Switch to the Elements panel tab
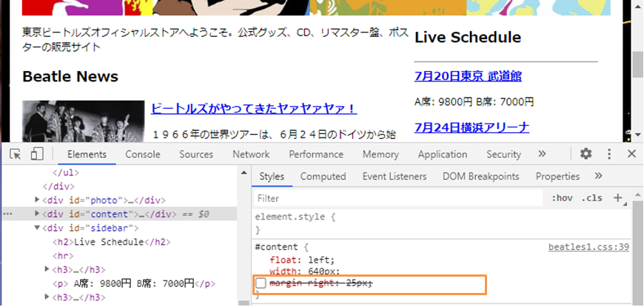The image size is (644, 307). point(87,155)
